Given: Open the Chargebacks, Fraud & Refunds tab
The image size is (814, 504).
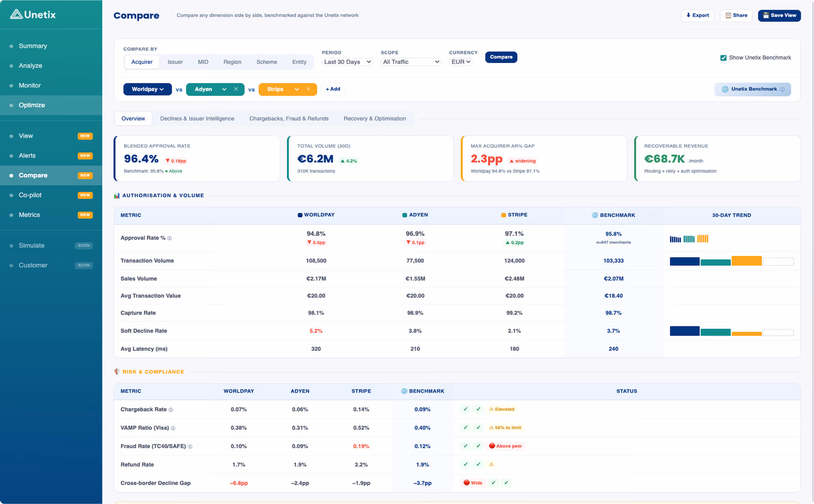Looking at the screenshot, I should [x=289, y=119].
